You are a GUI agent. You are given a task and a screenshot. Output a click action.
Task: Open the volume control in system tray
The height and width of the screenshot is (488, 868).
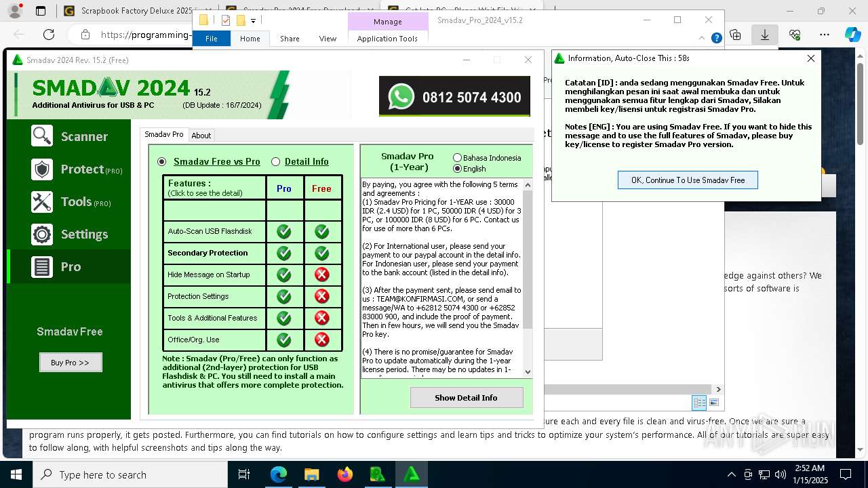pos(781,474)
